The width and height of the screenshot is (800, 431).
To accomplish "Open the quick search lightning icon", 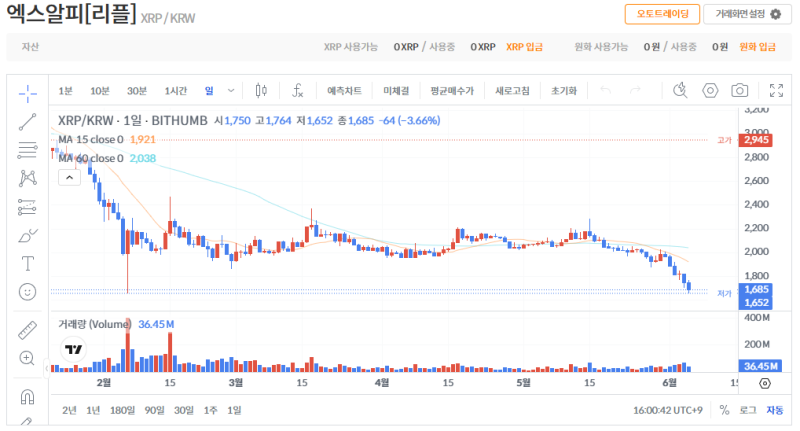I will (680, 90).
